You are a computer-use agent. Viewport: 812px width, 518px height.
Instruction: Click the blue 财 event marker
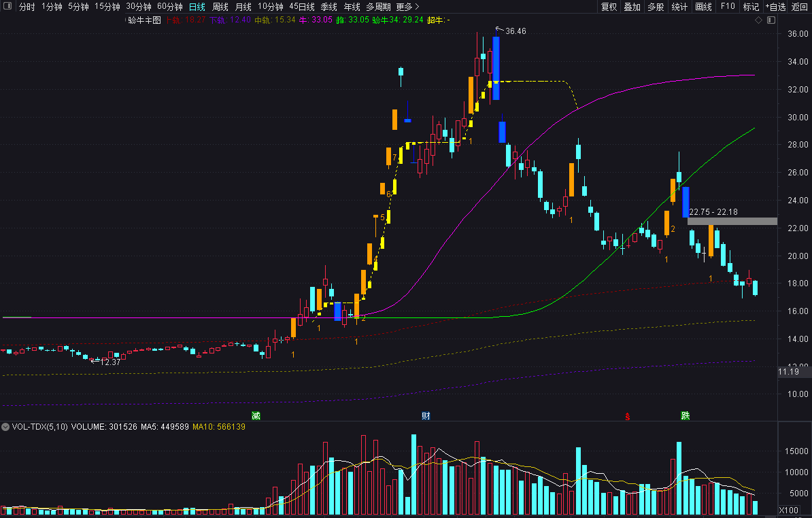coord(426,415)
